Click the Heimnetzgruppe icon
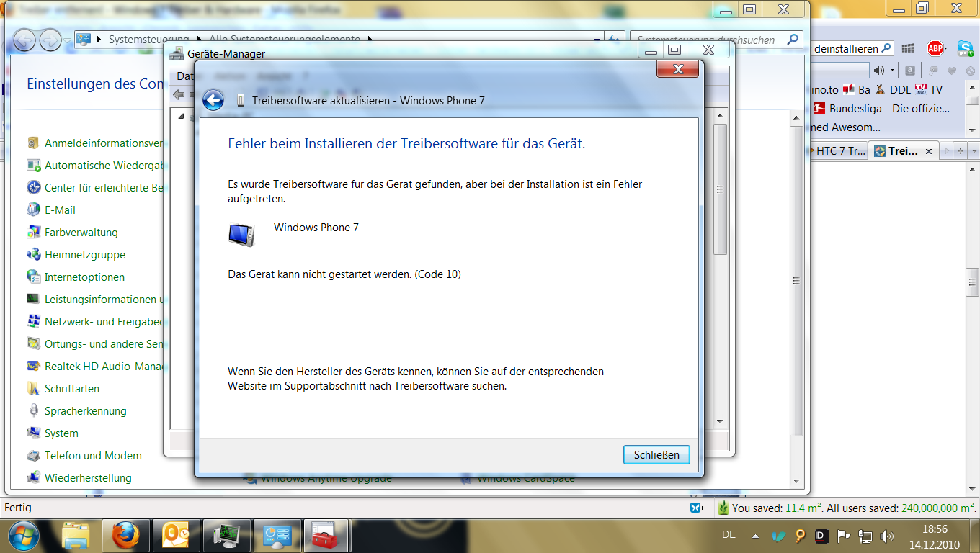 tap(33, 254)
